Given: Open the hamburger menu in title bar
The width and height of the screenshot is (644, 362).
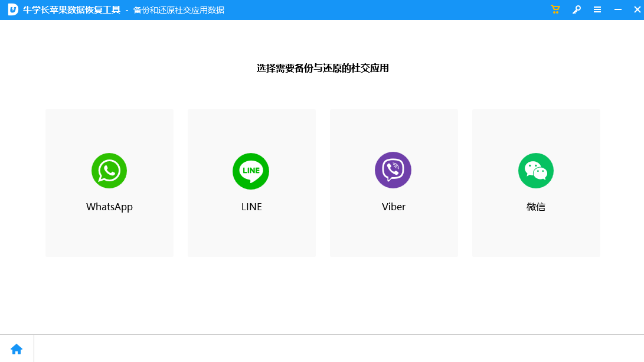Looking at the screenshot, I should tap(597, 9).
